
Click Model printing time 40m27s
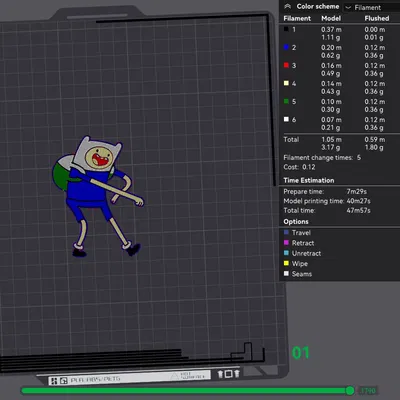coord(358,201)
